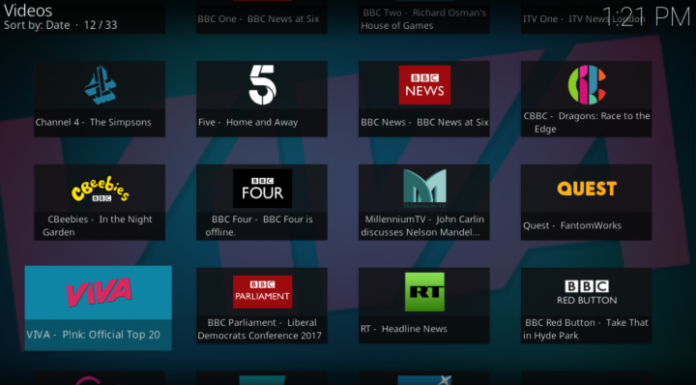Open 'BBC One - BBC News at Six' tile
Image resolution: width=696 pixels, height=385 pixels.
pos(262,16)
